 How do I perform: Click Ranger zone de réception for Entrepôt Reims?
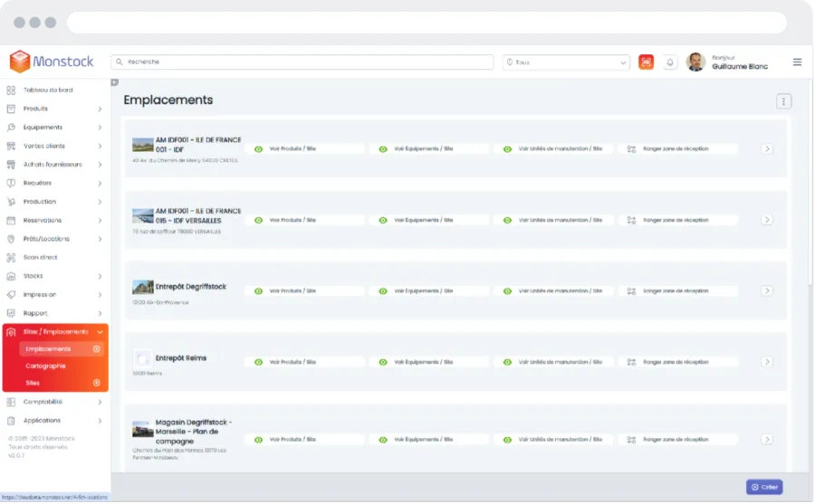[x=679, y=362]
